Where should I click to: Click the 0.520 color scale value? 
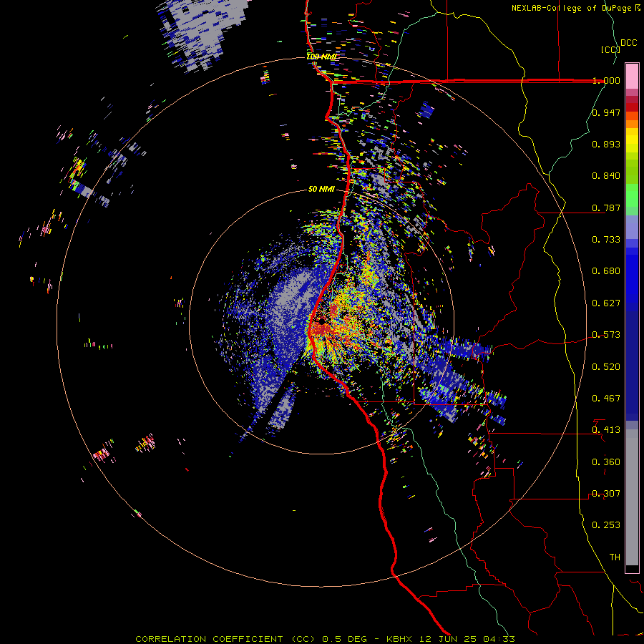[x=606, y=367]
